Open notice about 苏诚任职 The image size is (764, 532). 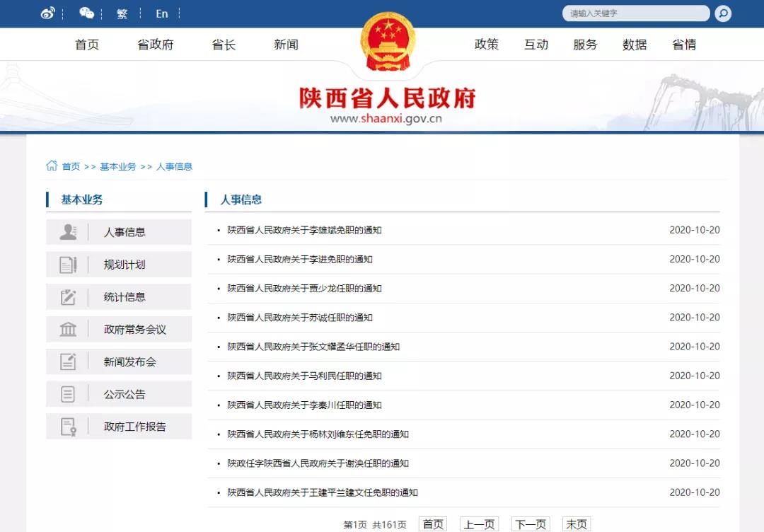pyautogui.click(x=300, y=318)
